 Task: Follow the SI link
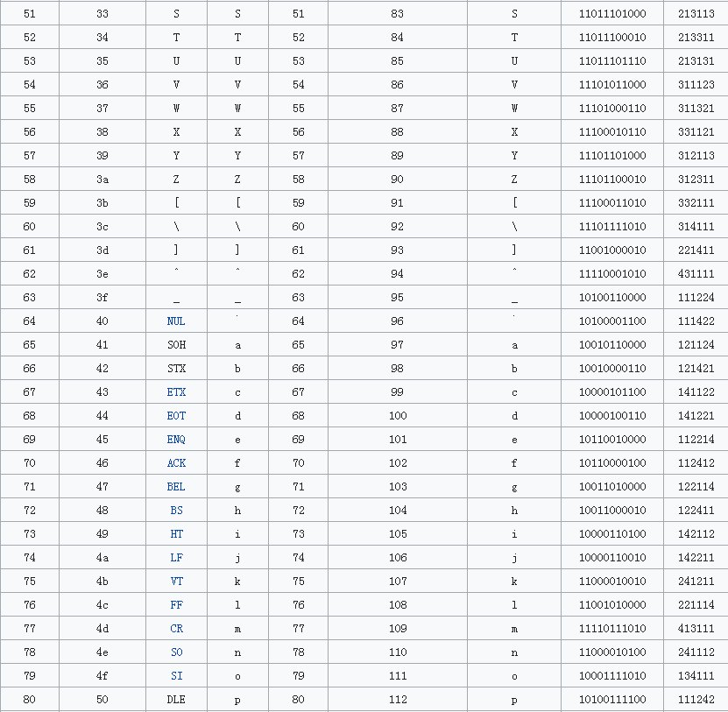click(176, 676)
